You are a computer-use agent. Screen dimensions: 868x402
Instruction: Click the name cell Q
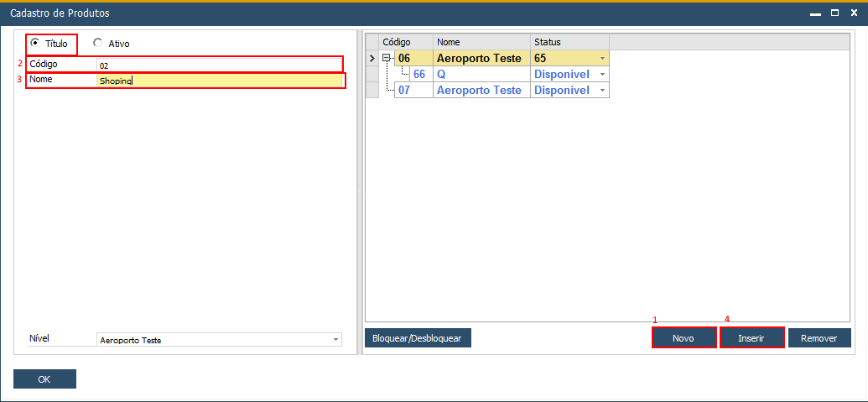481,74
